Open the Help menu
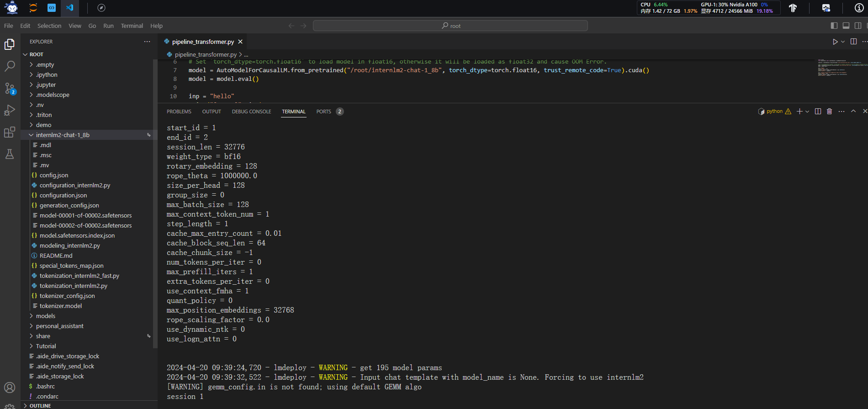This screenshot has width=868, height=409. coord(157,26)
